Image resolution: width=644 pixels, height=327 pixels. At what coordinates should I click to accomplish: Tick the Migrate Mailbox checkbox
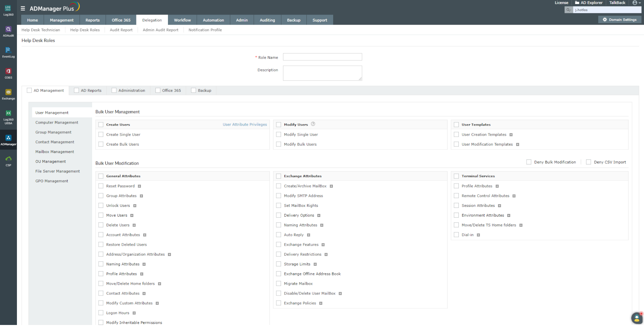tap(279, 284)
